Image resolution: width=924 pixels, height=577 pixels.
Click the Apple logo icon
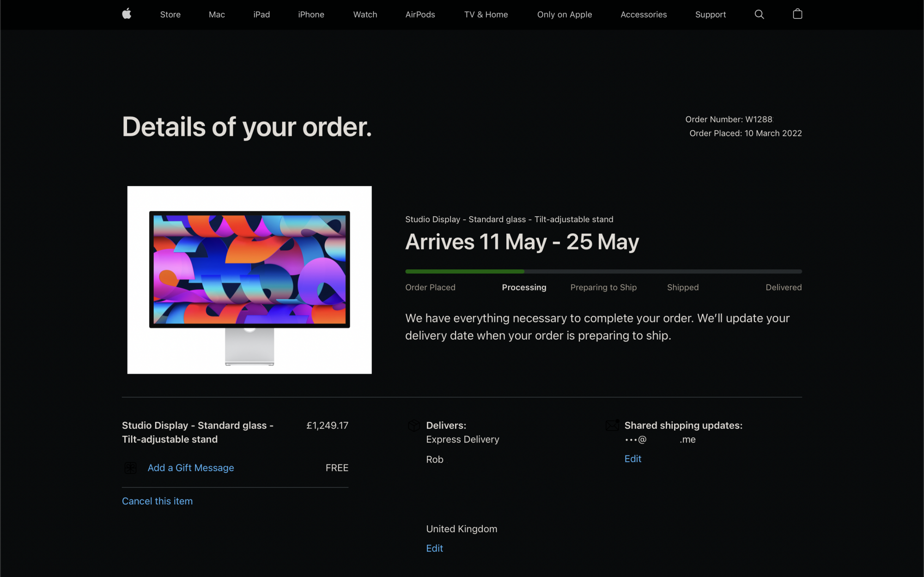(127, 14)
